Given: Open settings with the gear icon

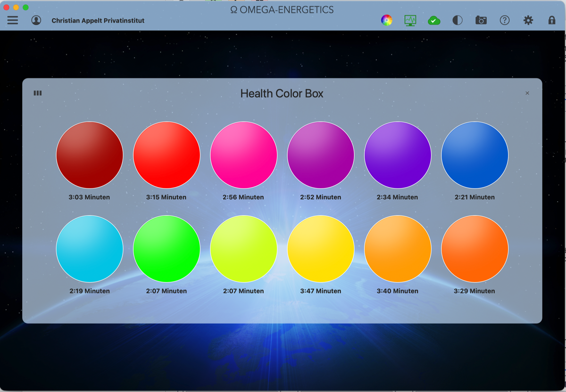Looking at the screenshot, I should (x=528, y=20).
